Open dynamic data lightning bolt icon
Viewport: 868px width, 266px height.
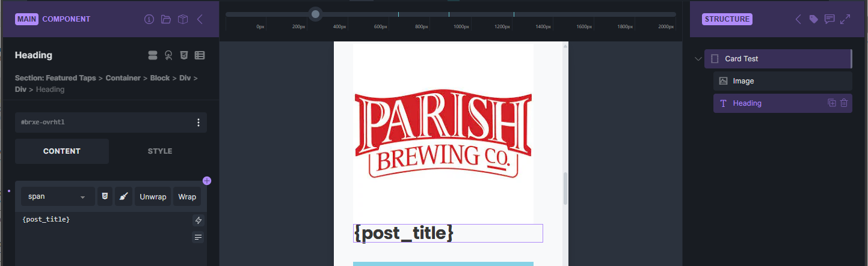click(198, 220)
